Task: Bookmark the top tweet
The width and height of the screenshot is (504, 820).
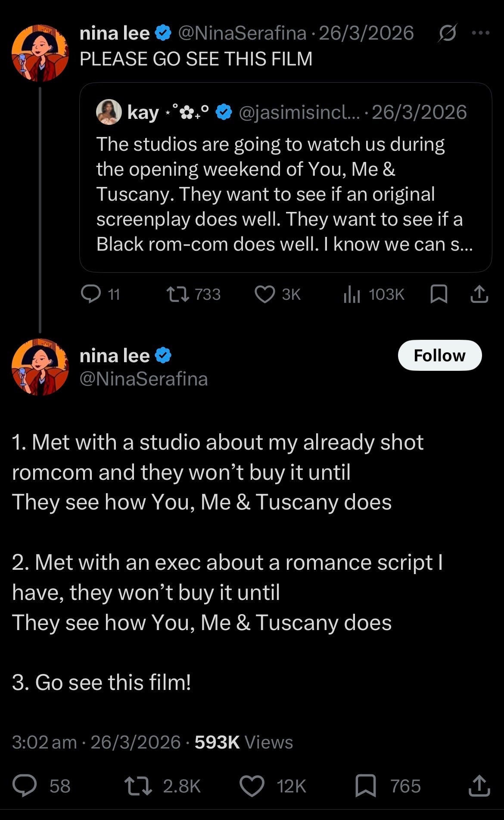Action: 439,294
